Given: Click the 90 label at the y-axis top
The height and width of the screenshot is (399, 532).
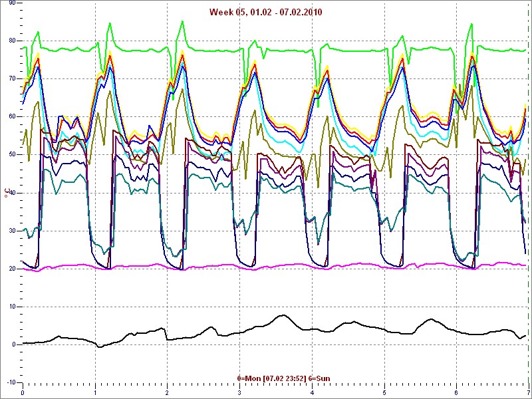Looking at the screenshot, I should (11, 3).
